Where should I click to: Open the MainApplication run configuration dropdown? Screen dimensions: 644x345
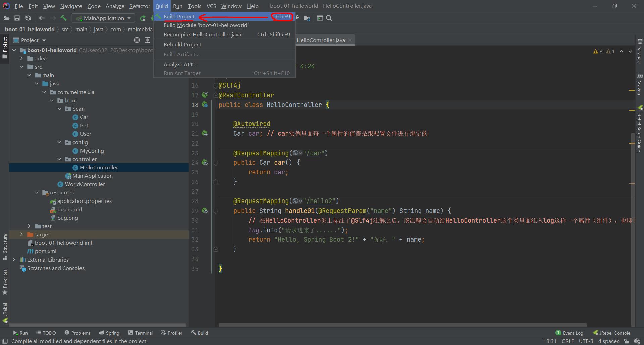click(x=103, y=18)
